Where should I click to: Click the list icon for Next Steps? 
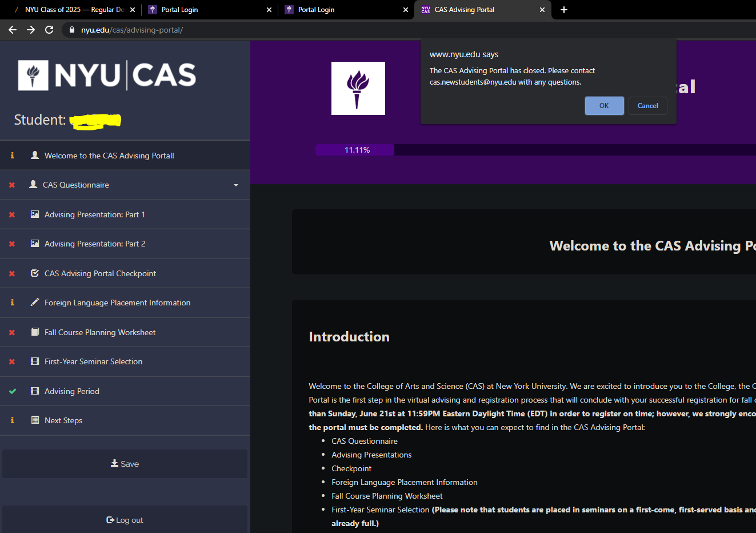[35, 420]
